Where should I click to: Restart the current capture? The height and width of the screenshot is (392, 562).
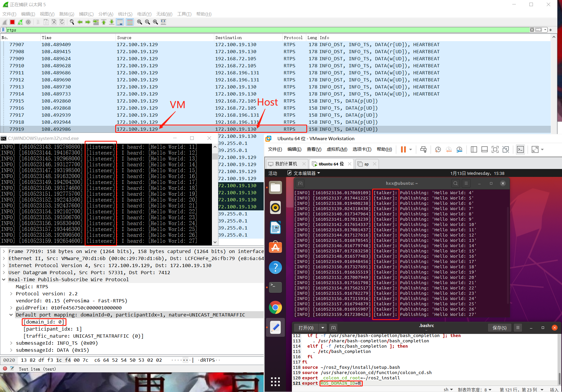point(20,22)
